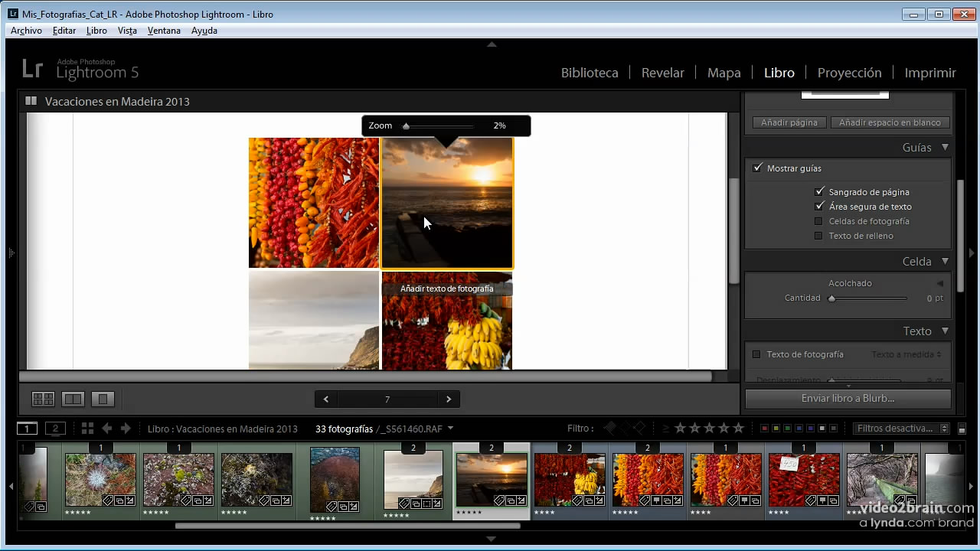Switch to multi-page grid view

point(43,399)
